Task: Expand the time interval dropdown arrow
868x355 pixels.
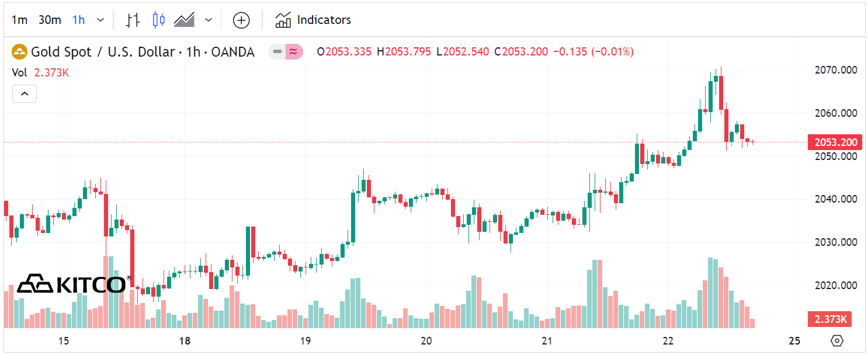Action: (x=100, y=20)
